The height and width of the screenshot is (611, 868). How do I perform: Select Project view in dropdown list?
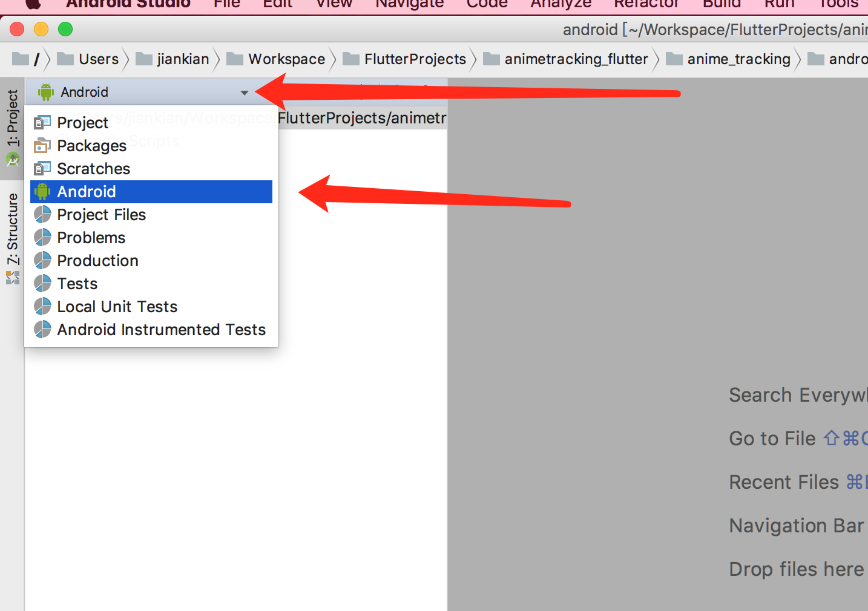151,123
